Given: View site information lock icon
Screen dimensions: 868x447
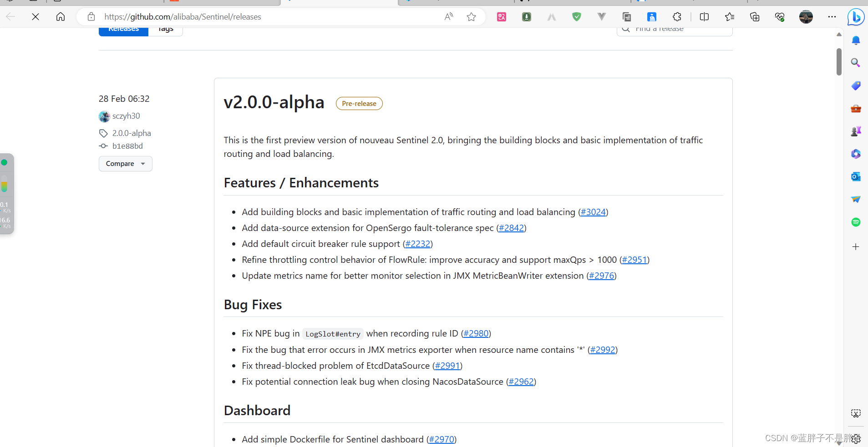Looking at the screenshot, I should (91, 17).
